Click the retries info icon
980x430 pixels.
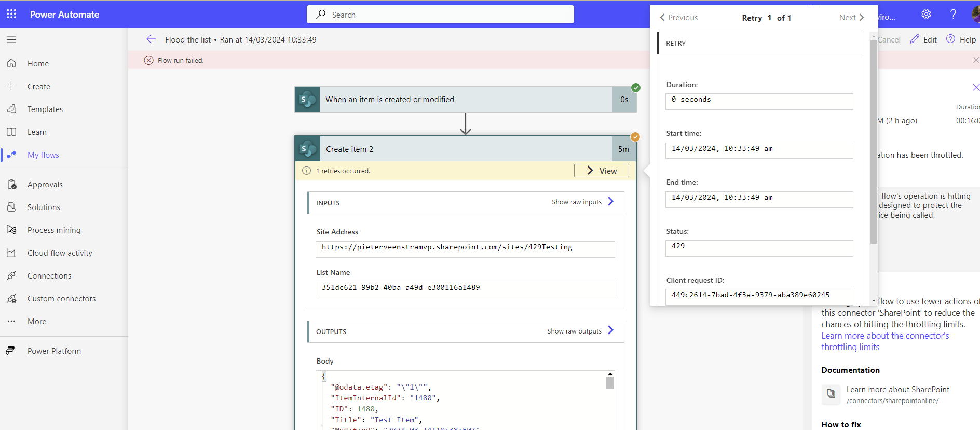(x=306, y=171)
